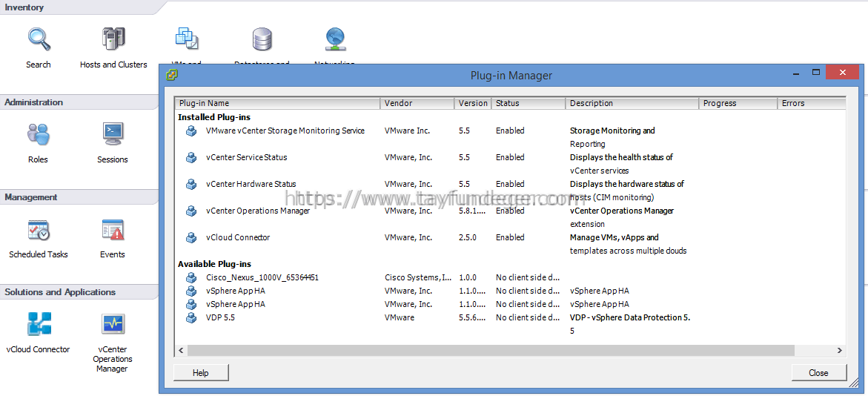Open the Datastores inventory icon
868x396 pixels.
click(262, 39)
